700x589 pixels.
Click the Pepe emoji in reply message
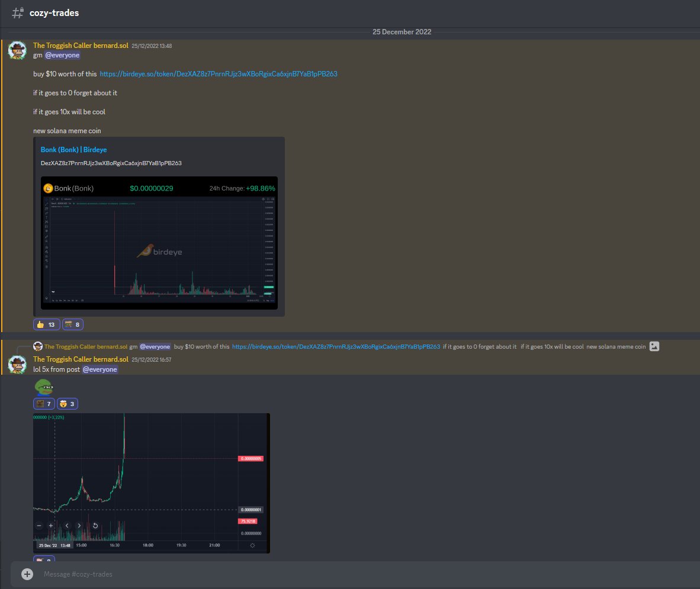[44, 387]
